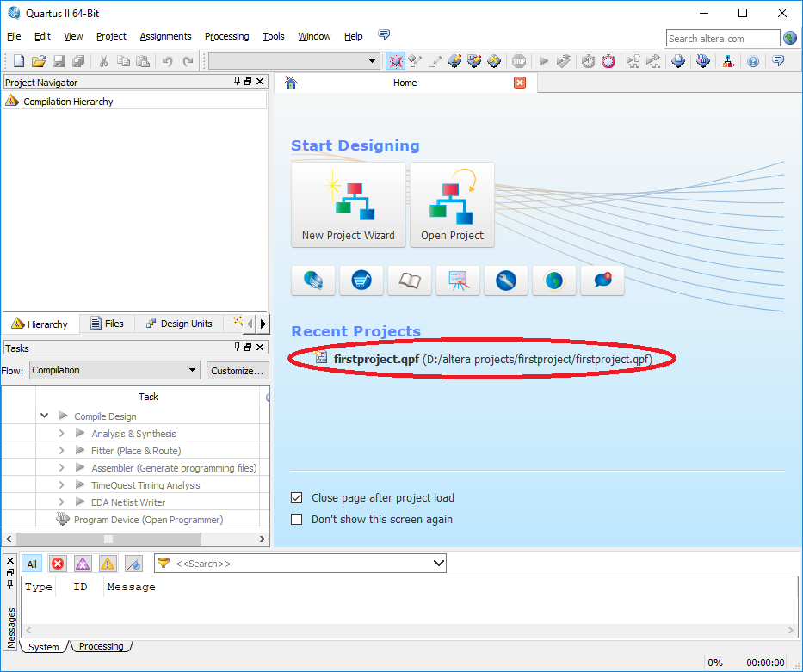The height and width of the screenshot is (672, 803).
Task: Click the speech bubble icon beside Help menu
Action: [x=384, y=34]
